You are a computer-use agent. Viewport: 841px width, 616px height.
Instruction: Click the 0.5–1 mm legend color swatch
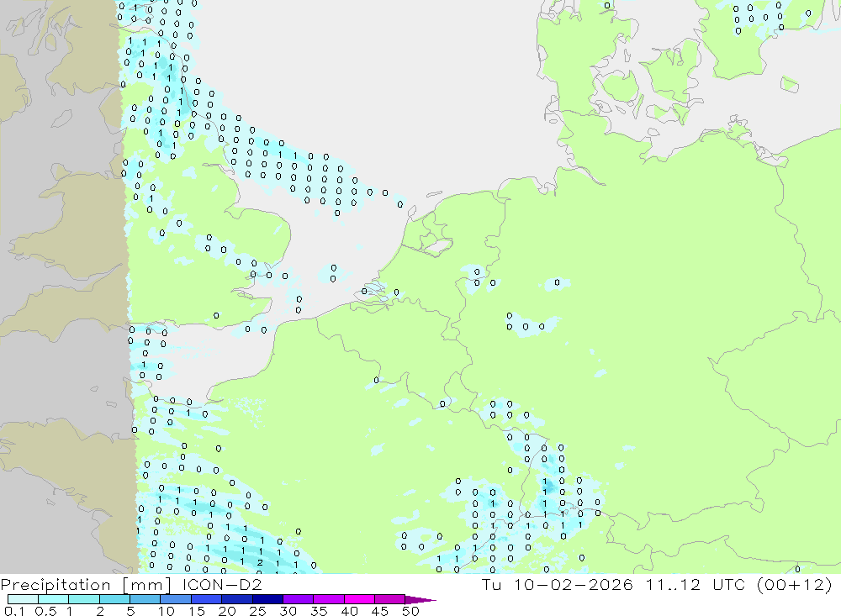tap(54, 599)
